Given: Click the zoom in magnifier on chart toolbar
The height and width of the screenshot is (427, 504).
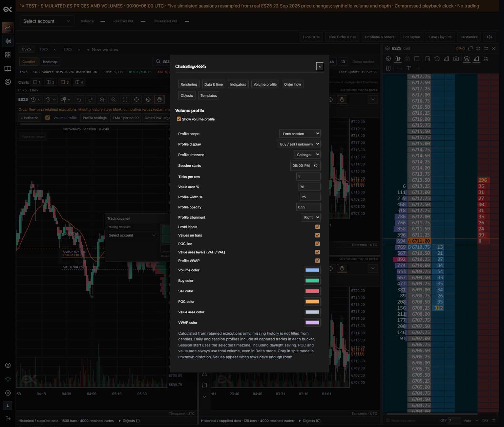Looking at the screenshot, I should click(x=102, y=100).
